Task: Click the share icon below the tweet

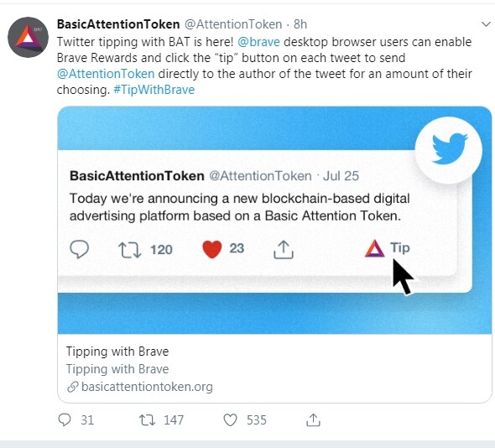Action: (313, 420)
